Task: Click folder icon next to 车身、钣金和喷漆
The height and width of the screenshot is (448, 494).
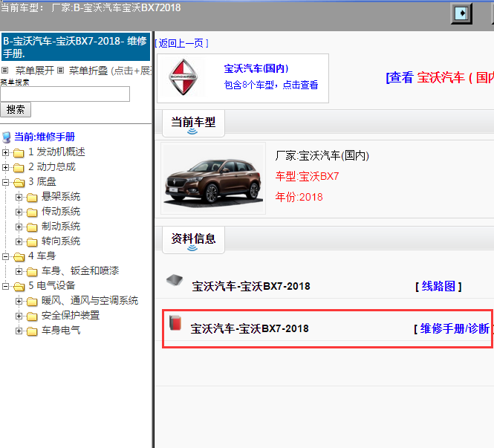Action: (x=32, y=272)
